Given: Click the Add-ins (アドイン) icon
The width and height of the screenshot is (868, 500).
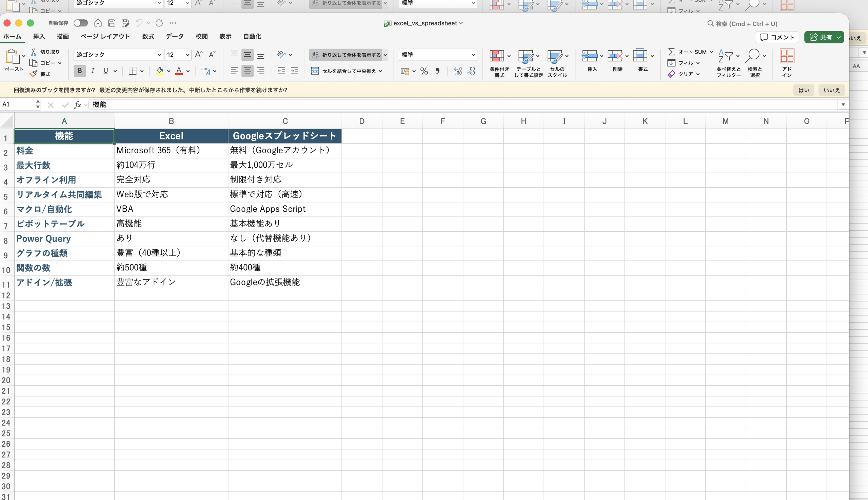Looking at the screenshot, I should tap(786, 62).
